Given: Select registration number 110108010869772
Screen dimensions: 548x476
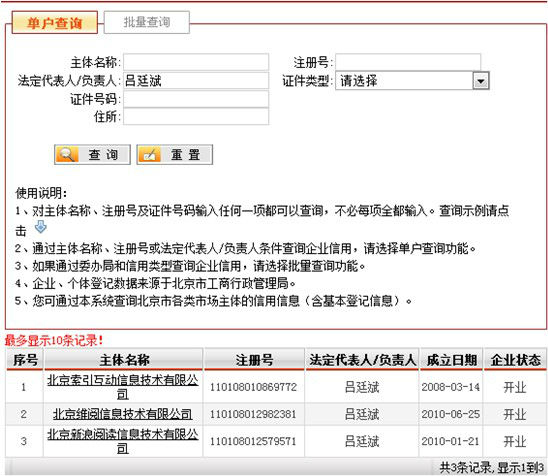Looking at the screenshot, I should (x=253, y=387).
